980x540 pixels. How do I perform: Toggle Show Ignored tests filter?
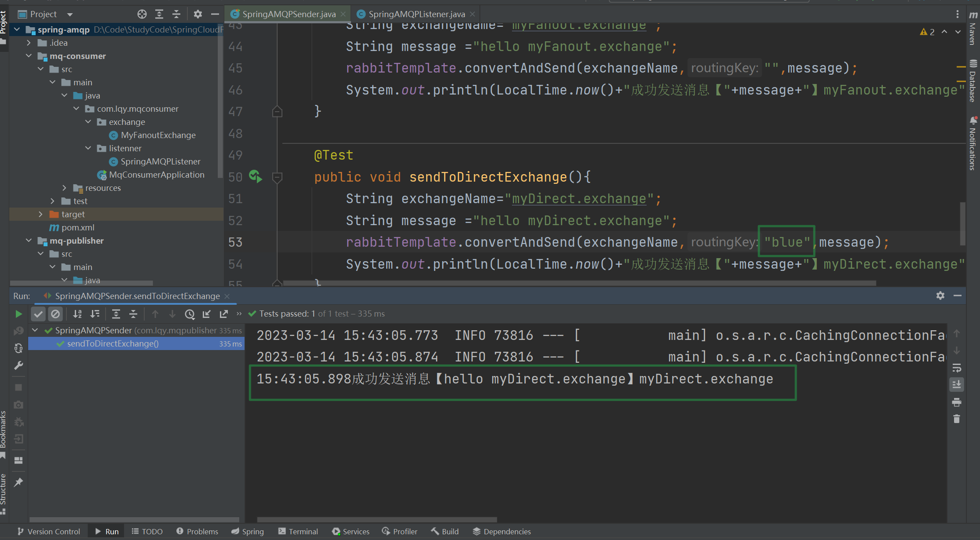coord(55,314)
